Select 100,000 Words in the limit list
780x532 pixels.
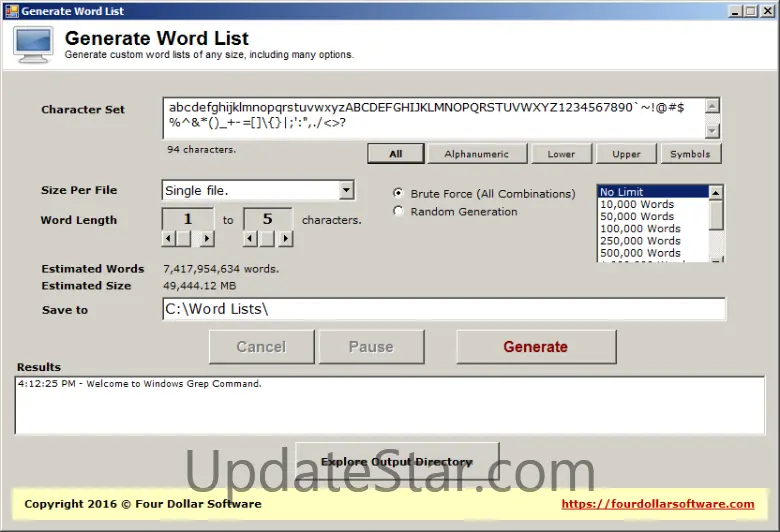coord(653,228)
